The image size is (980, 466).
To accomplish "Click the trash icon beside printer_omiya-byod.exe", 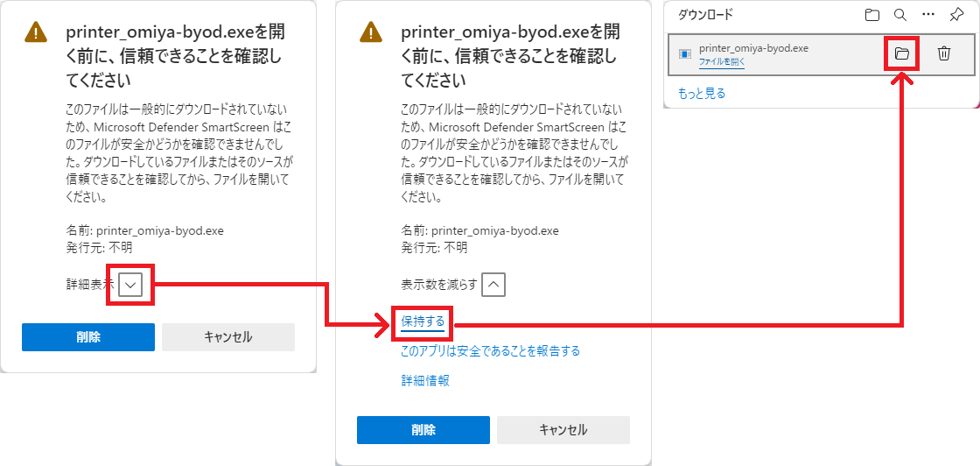I will tap(944, 54).
